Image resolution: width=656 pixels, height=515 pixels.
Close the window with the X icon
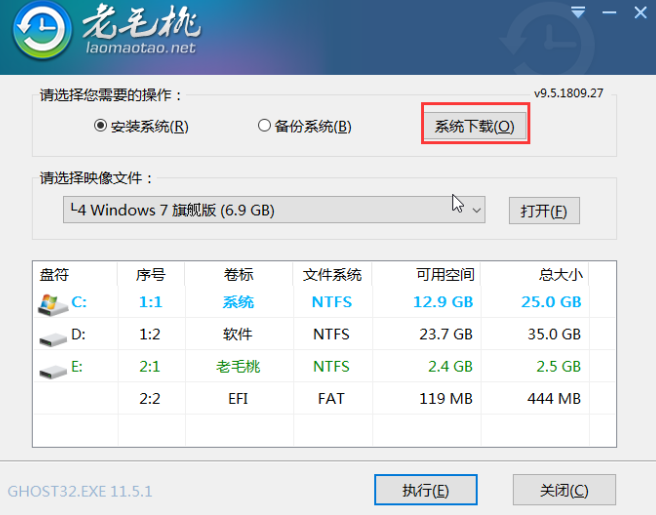[x=635, y=13]
